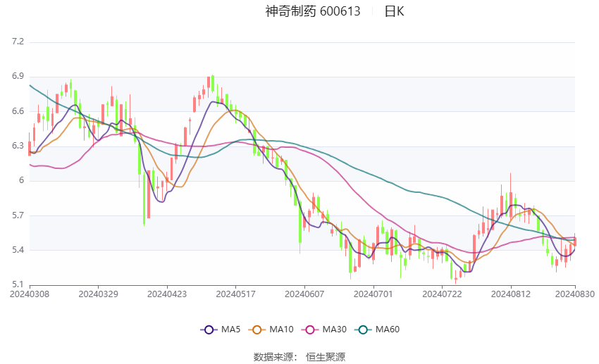599x364 pixels.
Task: Click the 日K label in the title
Action: coord(394,11)
